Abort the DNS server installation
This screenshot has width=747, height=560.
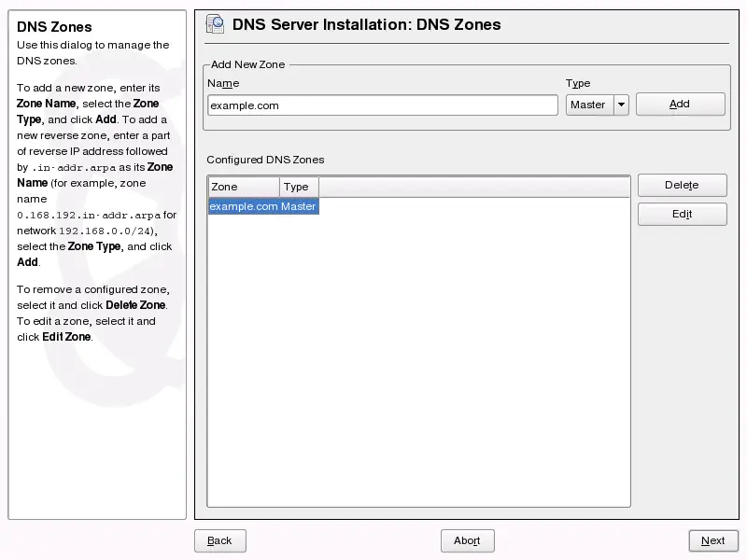point(467,540)
